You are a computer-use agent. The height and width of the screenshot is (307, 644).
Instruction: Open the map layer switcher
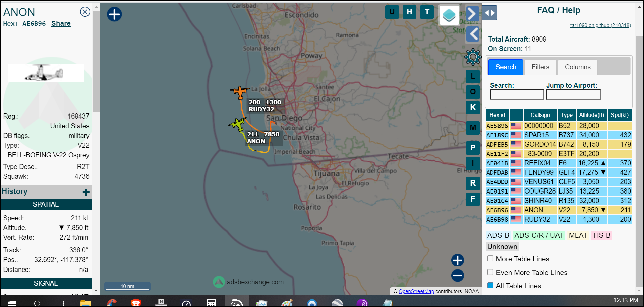[449, 15]
